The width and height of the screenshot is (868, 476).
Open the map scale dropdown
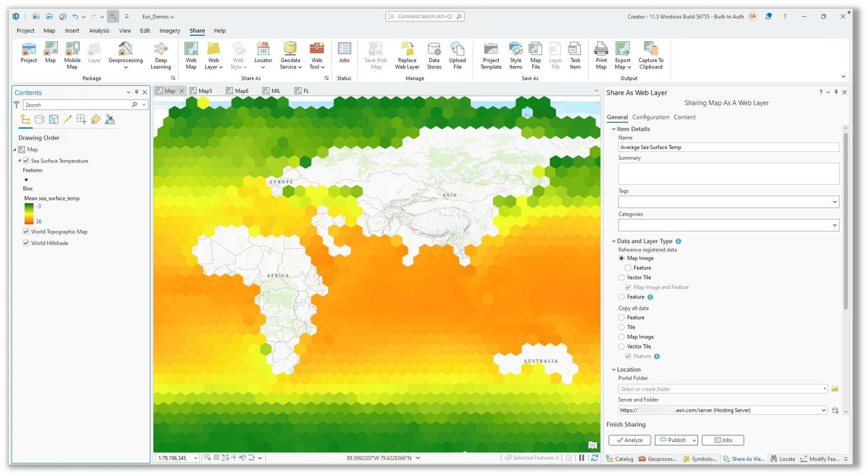[x=197, y=458]
